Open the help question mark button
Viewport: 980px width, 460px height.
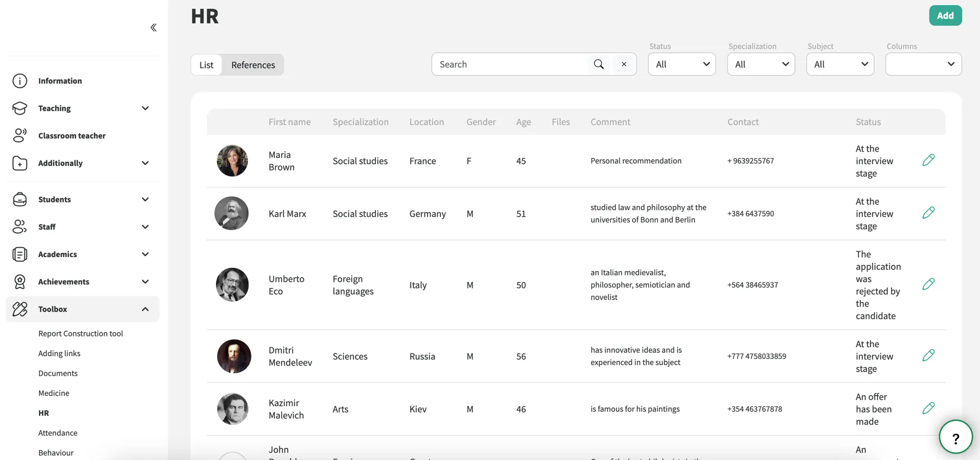pos(955,437)
